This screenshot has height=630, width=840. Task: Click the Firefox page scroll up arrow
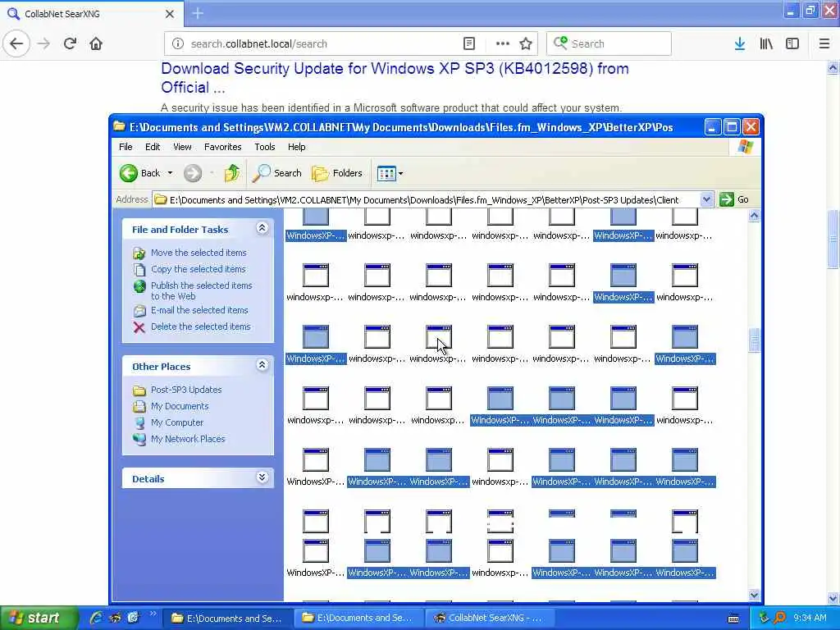tap(833, 68)
